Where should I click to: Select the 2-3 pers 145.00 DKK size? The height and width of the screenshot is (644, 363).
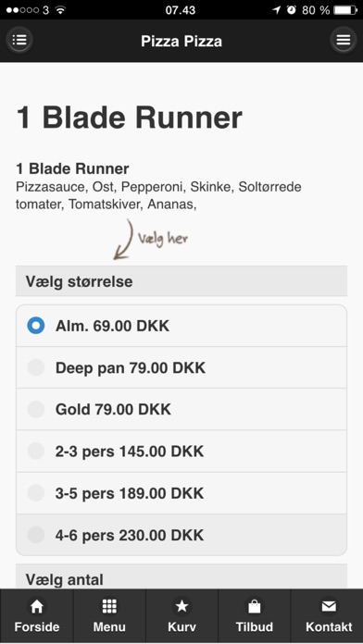pyautogui.click(x=181, y=452)
